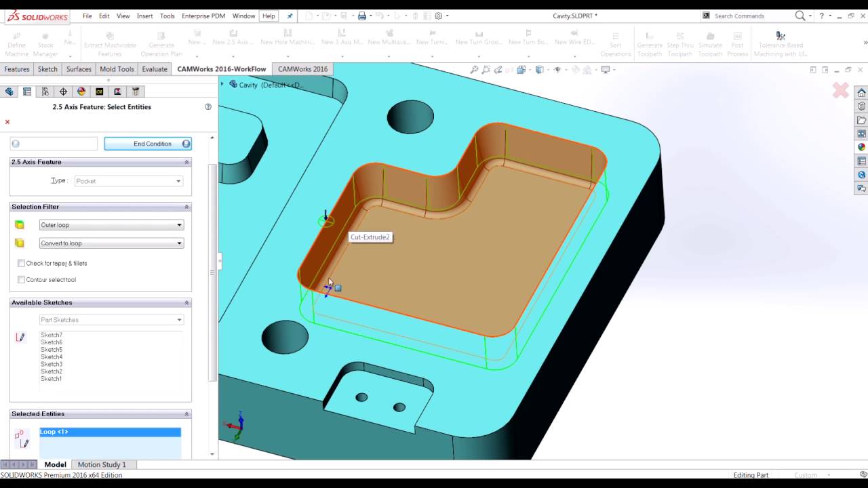This screenshot has width=868, height=488.
Task: Collapse the Available Sketches section
Action: [186, 303]
